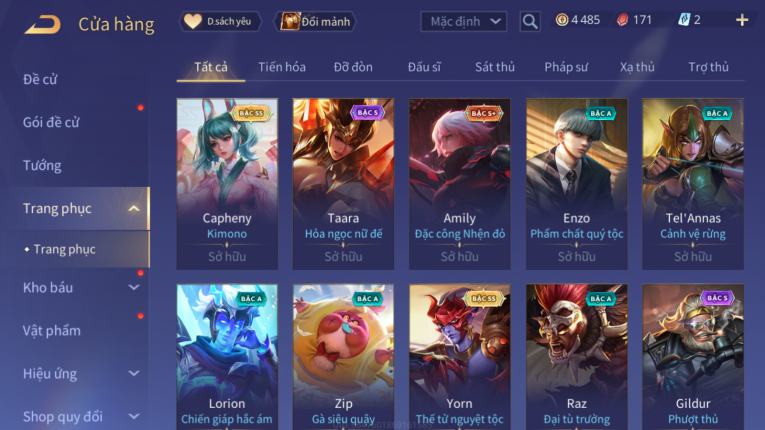
Task: Expand the Hiệu ứng sidebar section
Action: [134, 373]
